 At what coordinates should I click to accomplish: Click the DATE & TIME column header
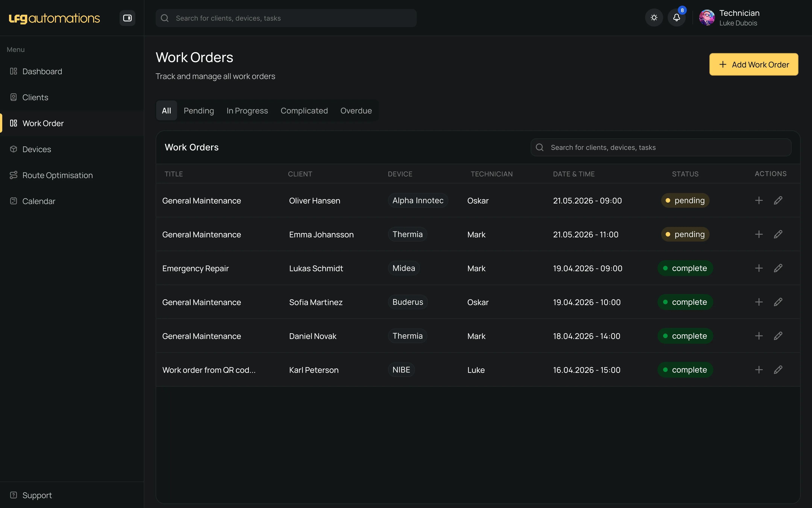pyautogui.click(x=574, y=174)
